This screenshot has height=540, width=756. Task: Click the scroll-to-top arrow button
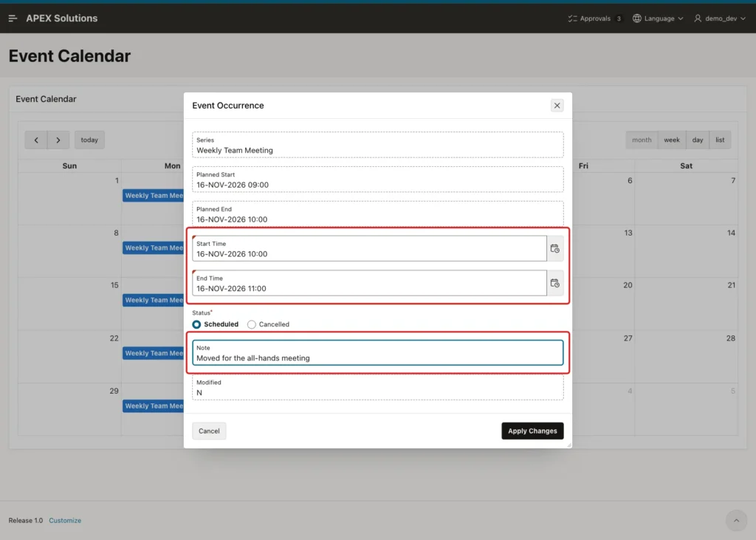pos(736,521)
